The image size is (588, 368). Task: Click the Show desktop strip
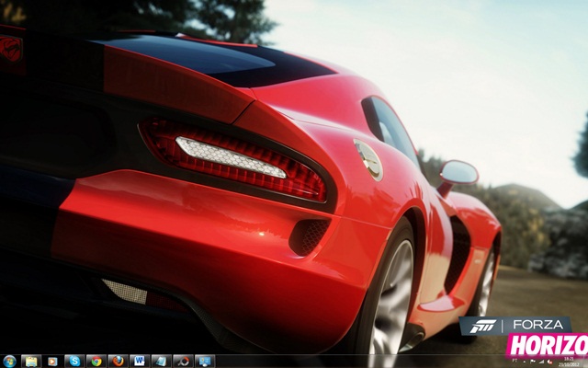click(x=585, y=362)
